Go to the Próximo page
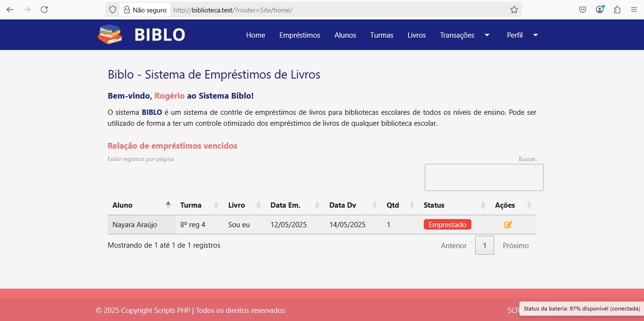The height and width of the screenshot is (321, 644). [516, 246]
